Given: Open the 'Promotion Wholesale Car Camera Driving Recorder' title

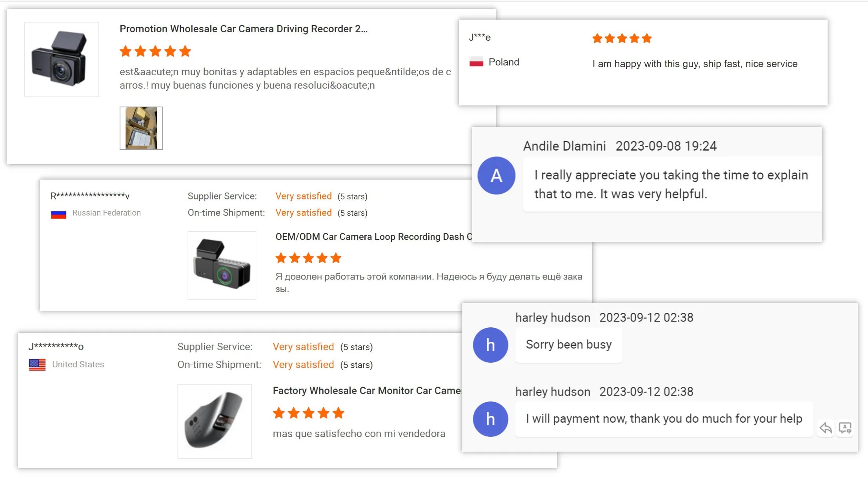Looking at the screenshot, I should click(x=244, y=29).
